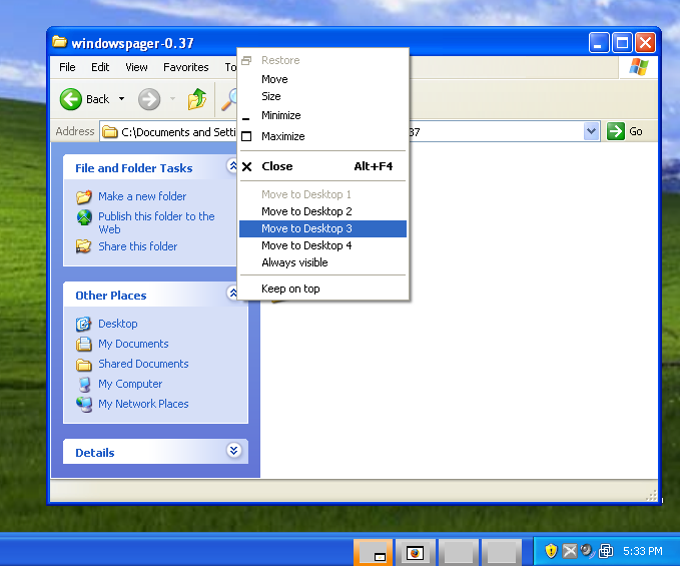680x566 pixels.
Task: Open the Favorites menu
Action: [186, 67]
